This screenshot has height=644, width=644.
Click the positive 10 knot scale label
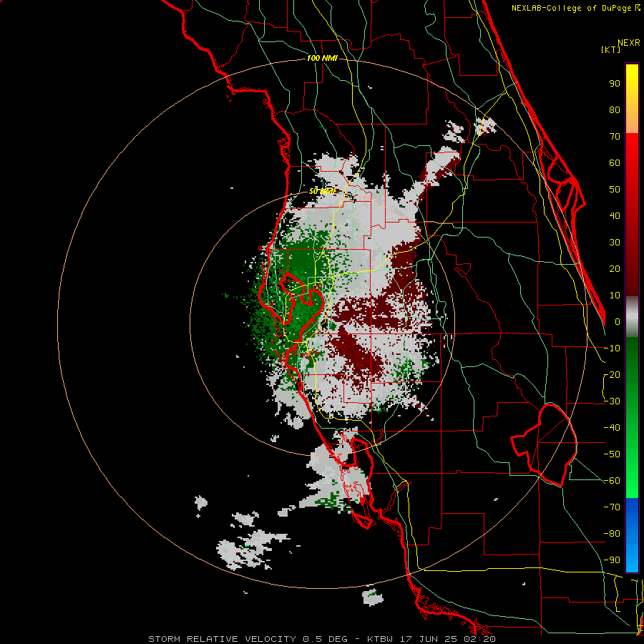(x=615, y=296)
